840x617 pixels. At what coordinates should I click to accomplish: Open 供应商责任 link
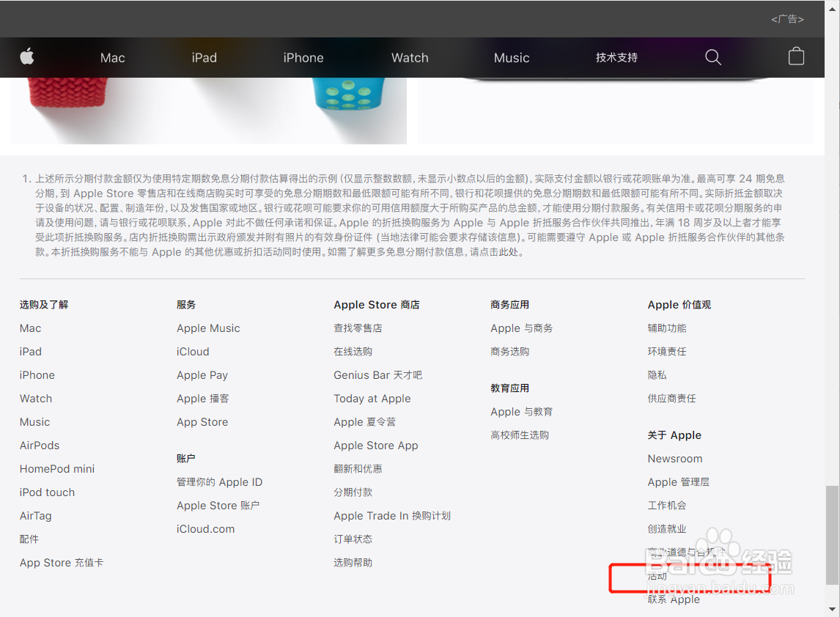point(672,399)
